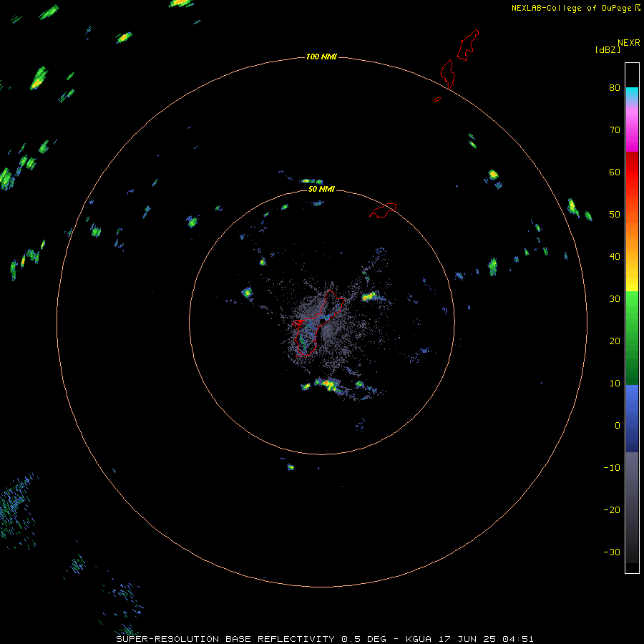Click the -10 value on color scale
This screenshot has width=644, height=644.
click(612, 467)
